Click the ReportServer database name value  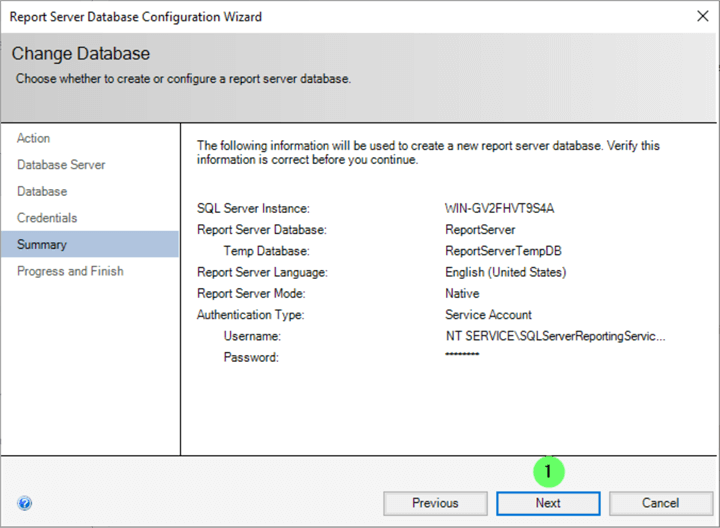(480, 230)
